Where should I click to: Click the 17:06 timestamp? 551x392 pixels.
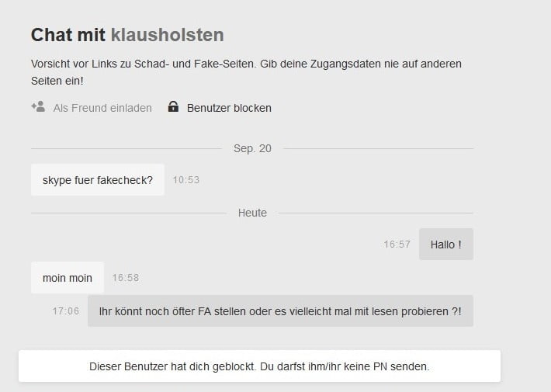(x=66, y=311)
